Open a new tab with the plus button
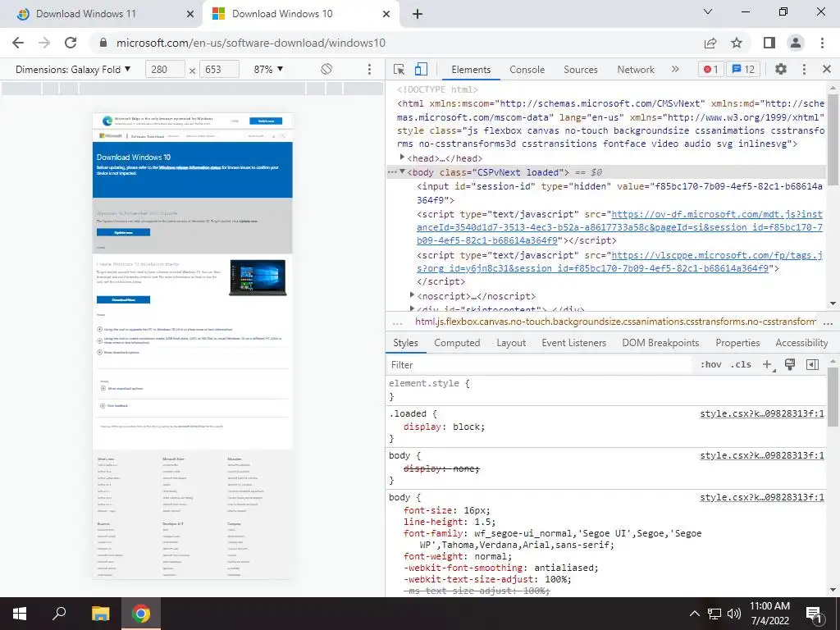Image resolution: width=840 pixels, height=630 pixels. tap(418, 14)
